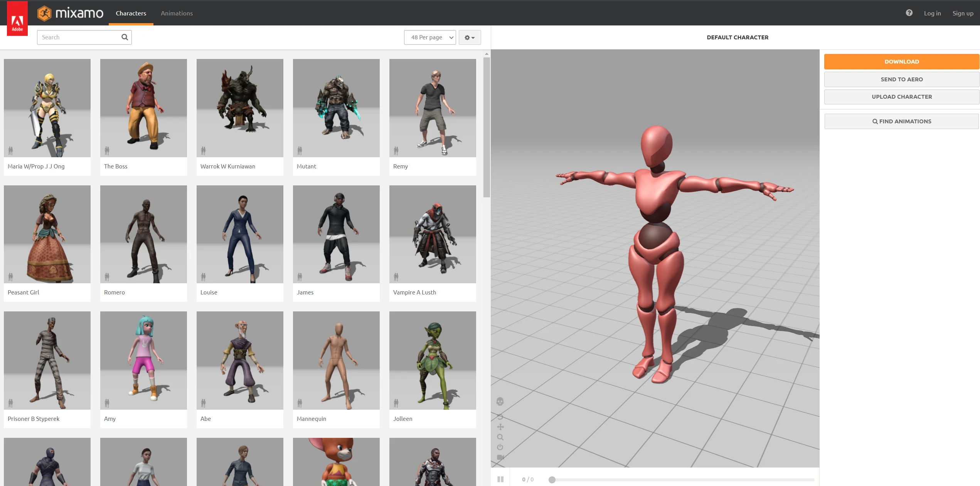Click the Adobe logo

coord(17,18)
